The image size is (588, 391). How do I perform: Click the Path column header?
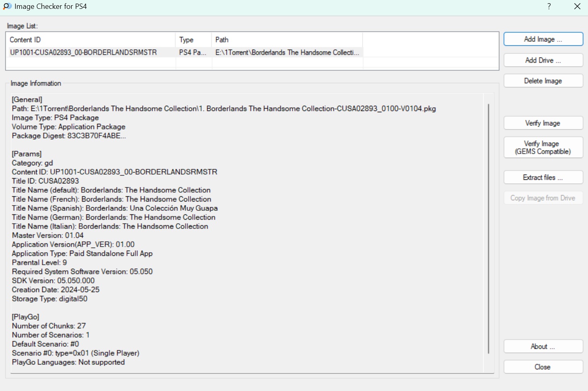pos(287,40)
